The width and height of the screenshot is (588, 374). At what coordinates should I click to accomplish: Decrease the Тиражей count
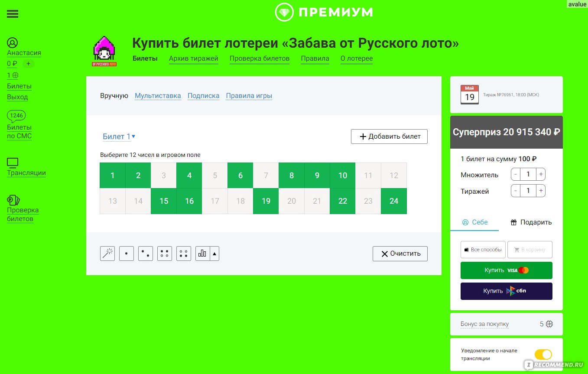[516, 191]
